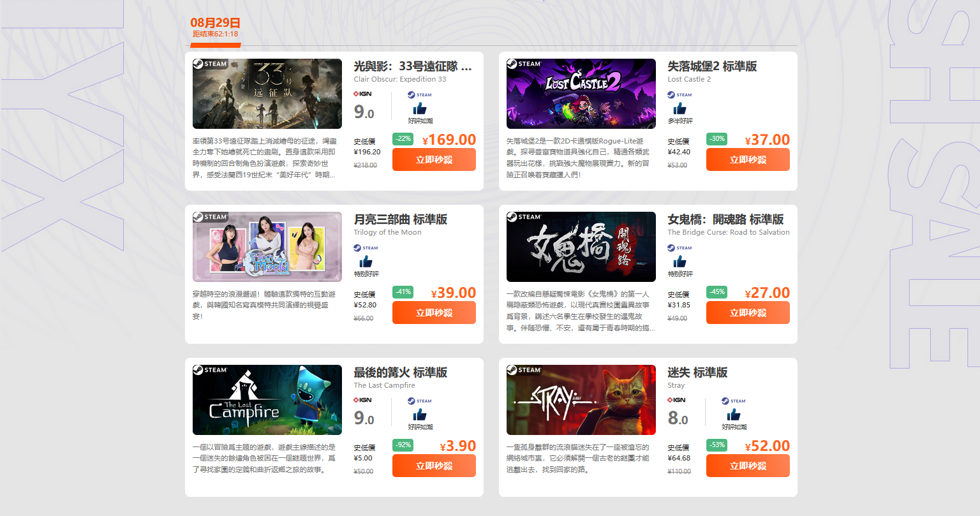Viewport: 980px width, 516px height.
Task: Click the thumbs-up rating icon for Stray
Action: 734,415
